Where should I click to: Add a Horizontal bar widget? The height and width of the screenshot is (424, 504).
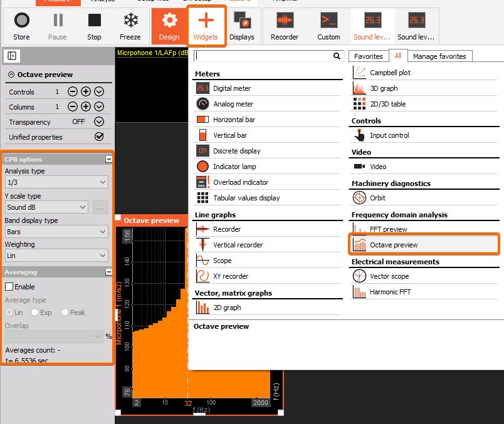(x=268, y=120)
